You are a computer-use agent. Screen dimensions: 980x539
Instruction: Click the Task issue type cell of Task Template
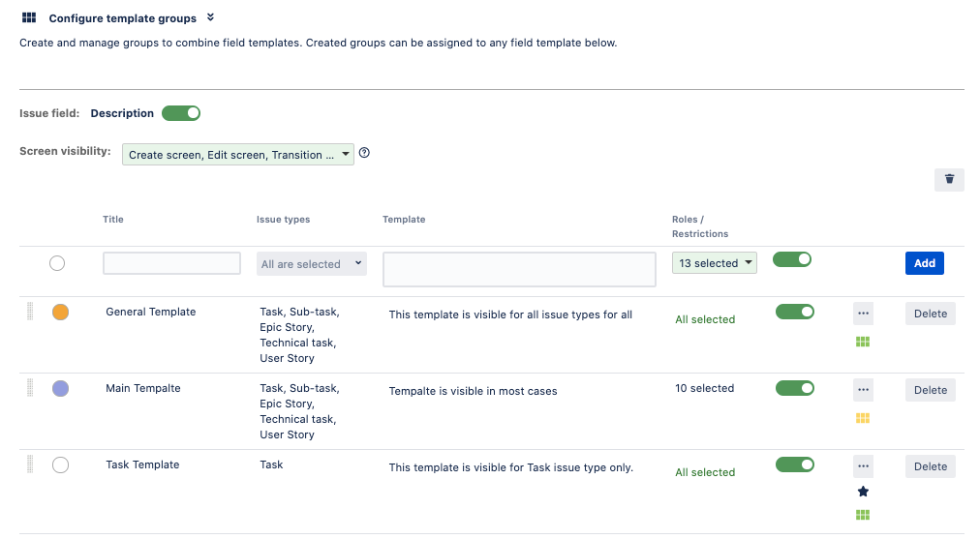tap(271, 464)
